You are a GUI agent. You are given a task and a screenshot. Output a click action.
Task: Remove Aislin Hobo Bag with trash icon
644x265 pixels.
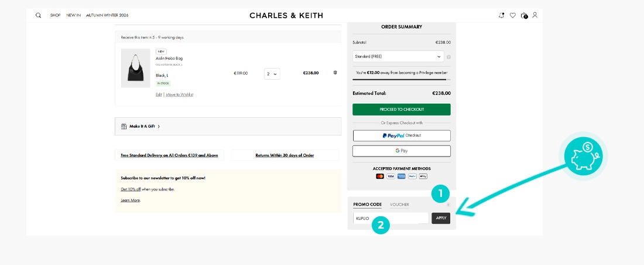(x=335, y=73)
